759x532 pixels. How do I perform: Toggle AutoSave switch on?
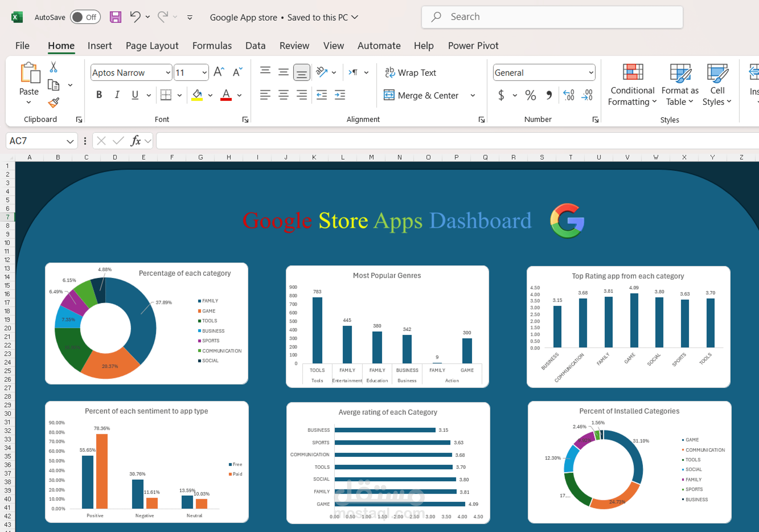click(x=85, y=17)
